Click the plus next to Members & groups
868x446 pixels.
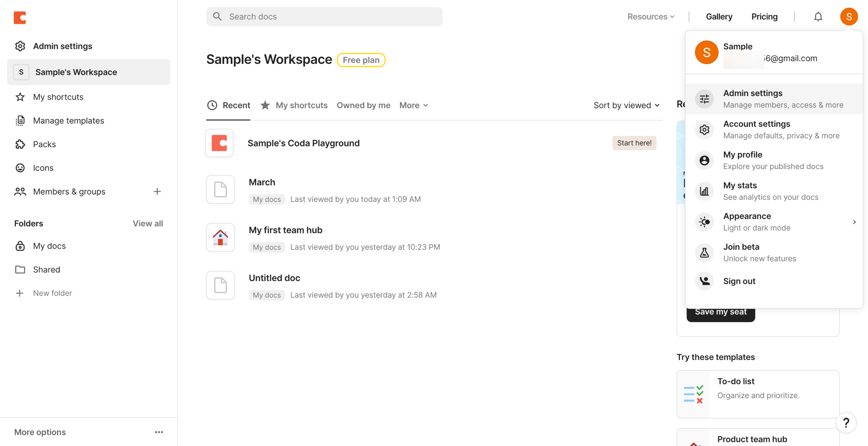pos(157,191)
